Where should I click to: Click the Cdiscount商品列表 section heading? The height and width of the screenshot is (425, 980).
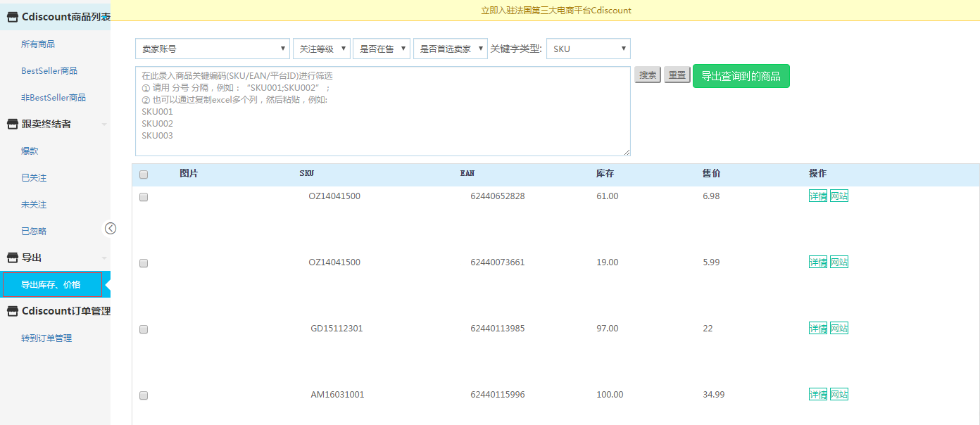click(66, 17)
